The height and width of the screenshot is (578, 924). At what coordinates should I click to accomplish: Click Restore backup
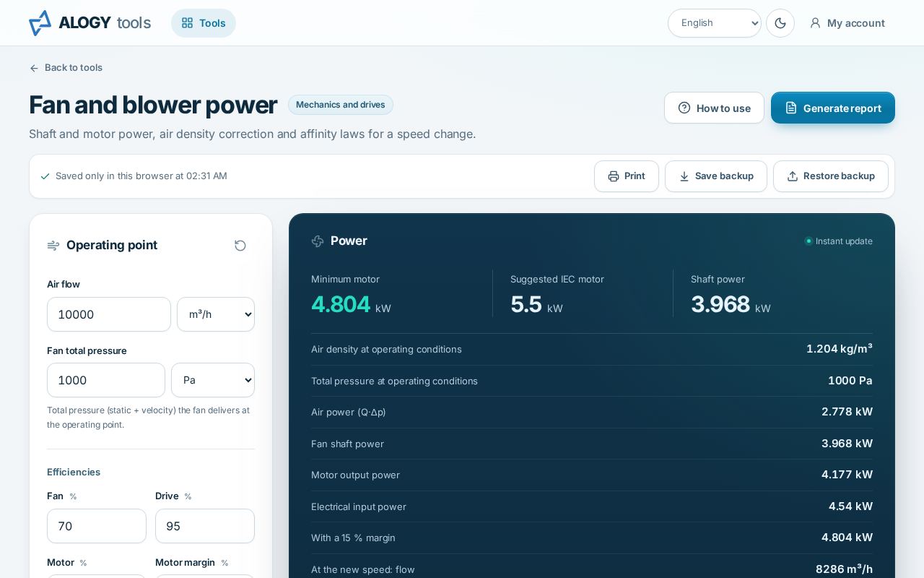[x=831, y=176]
